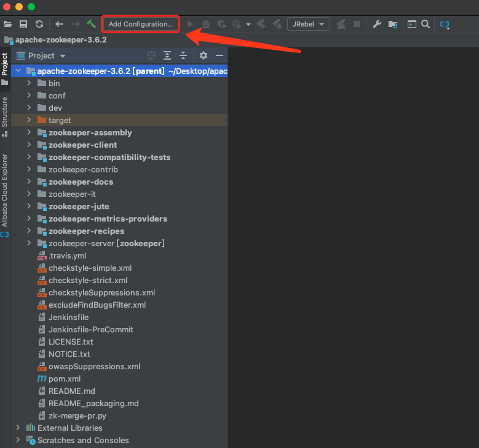
Task: Save all with the floppy disk icon
Action: point(23,24)
